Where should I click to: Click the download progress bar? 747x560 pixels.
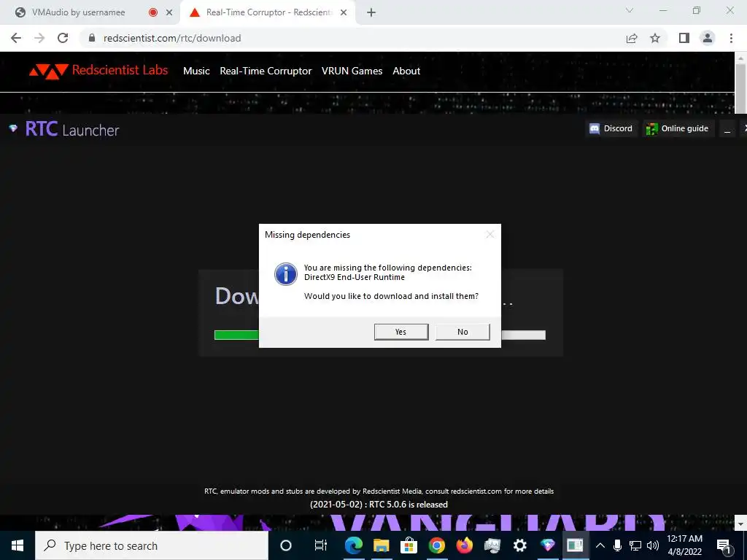tap(379, 335)
